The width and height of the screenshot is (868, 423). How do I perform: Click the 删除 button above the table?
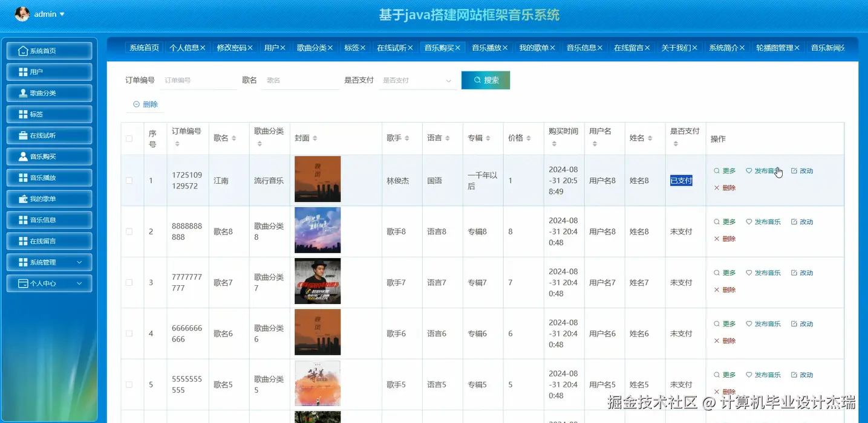146,105
